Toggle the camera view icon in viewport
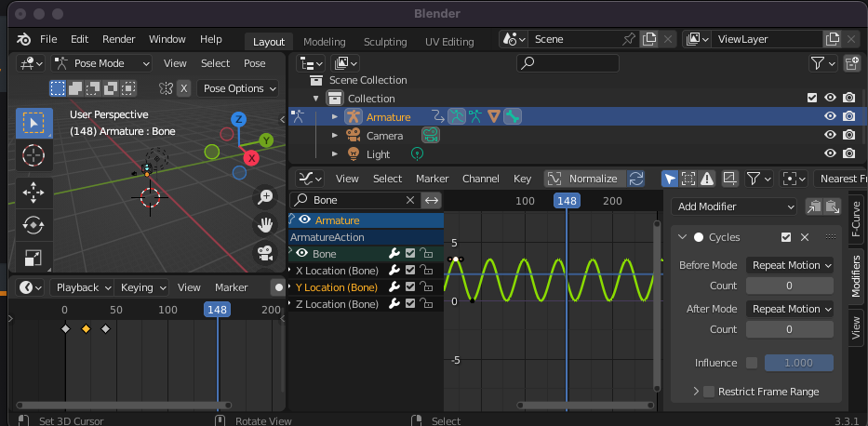This screenshot has height=426, width=868. coord(266,253)
